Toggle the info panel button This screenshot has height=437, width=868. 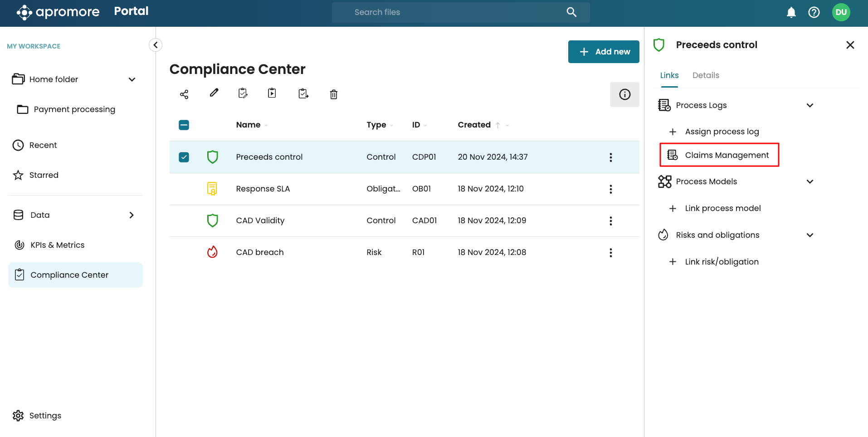click(624, 94)
